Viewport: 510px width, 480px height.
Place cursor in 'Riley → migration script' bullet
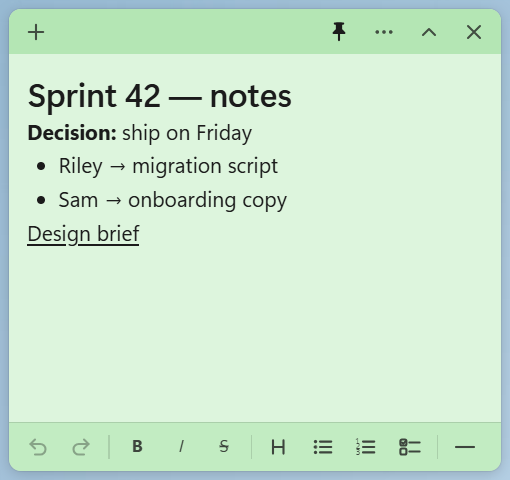click(x=168, y=166)
